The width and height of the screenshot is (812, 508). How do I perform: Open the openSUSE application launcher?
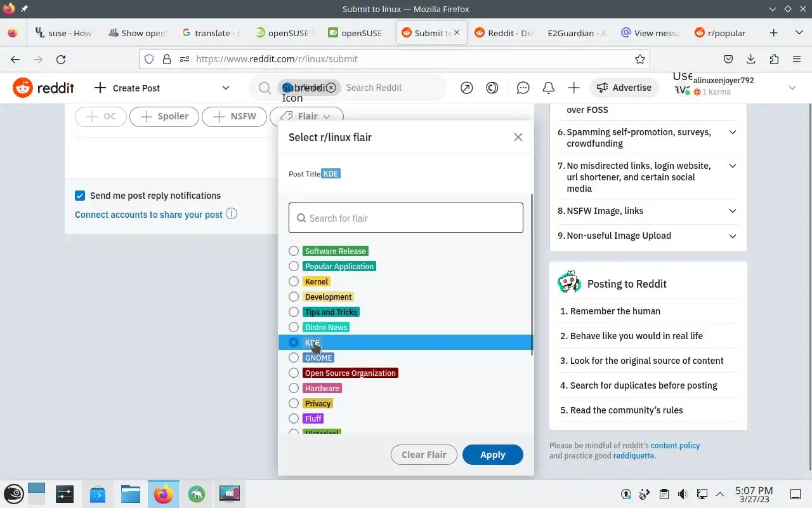pos(15,494)
